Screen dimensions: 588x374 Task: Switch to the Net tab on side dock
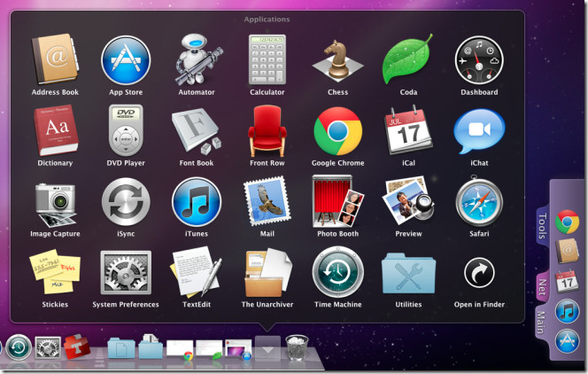(542, 286)
